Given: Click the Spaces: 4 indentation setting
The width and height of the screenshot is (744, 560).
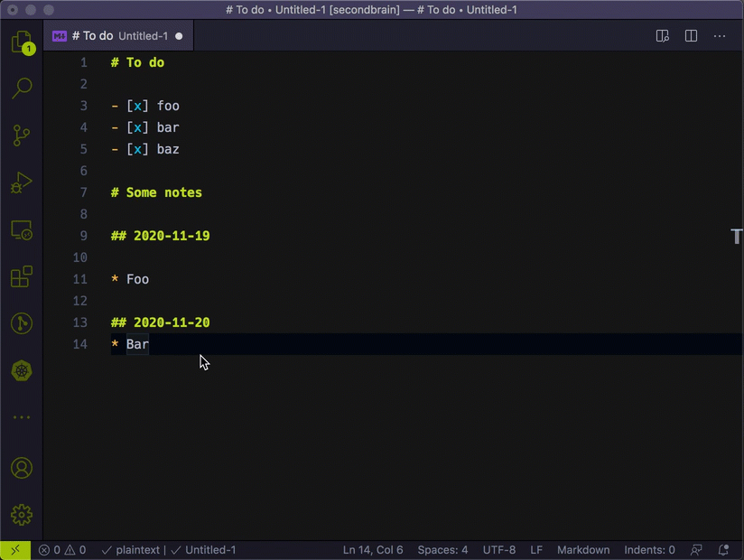Looking at the screenshot, I should (x=442, y=550).
